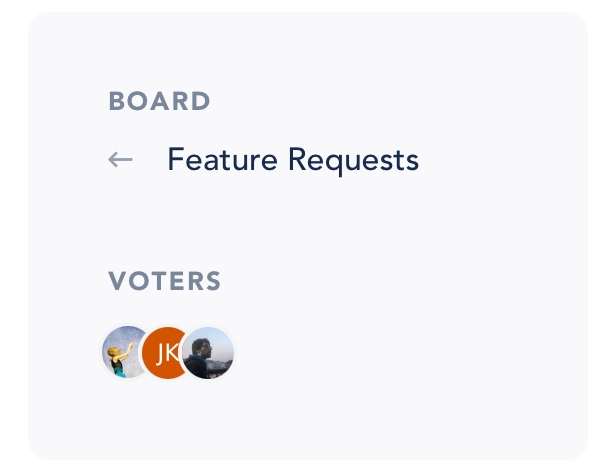Viewport: 608px width, 476px height.
Task: Select the last voter avatar in row
Action: click(x=208, y=353)
